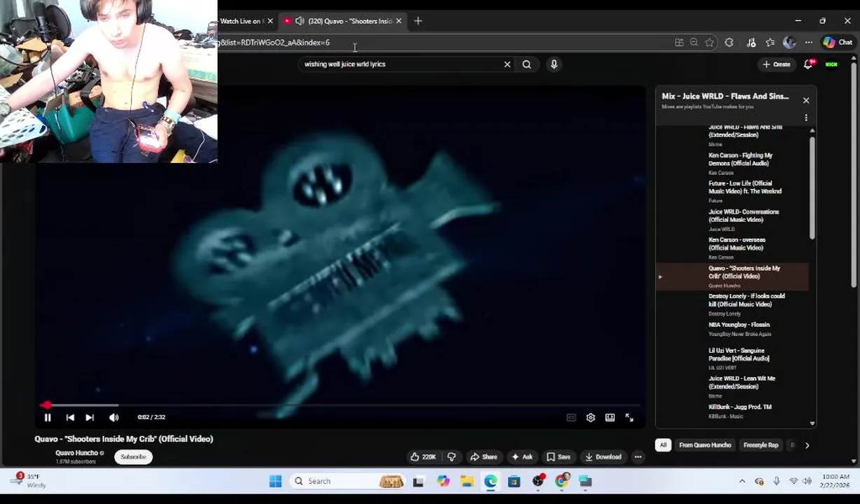Show hidden system tray icons
This screenshot has width=860, height=504.
click(x=742, y=481)
